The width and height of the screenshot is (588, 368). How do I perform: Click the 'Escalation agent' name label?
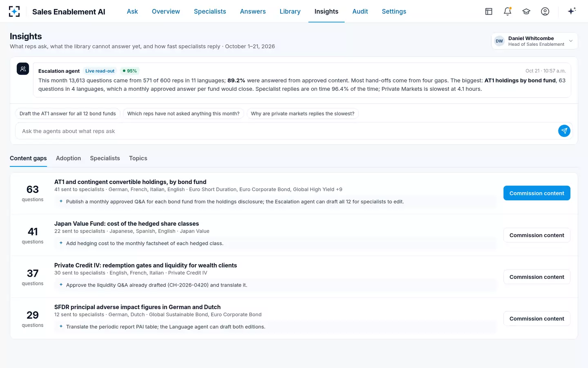59,71
